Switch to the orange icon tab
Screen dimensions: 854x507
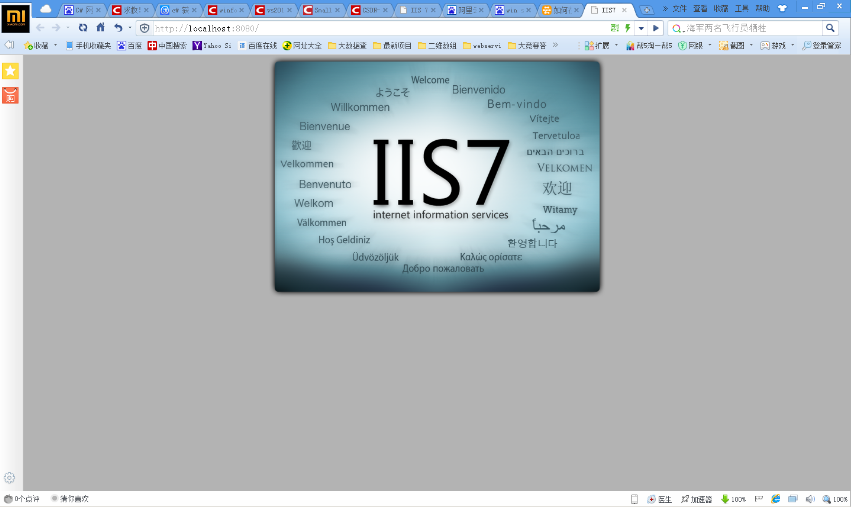pos(561,10)
